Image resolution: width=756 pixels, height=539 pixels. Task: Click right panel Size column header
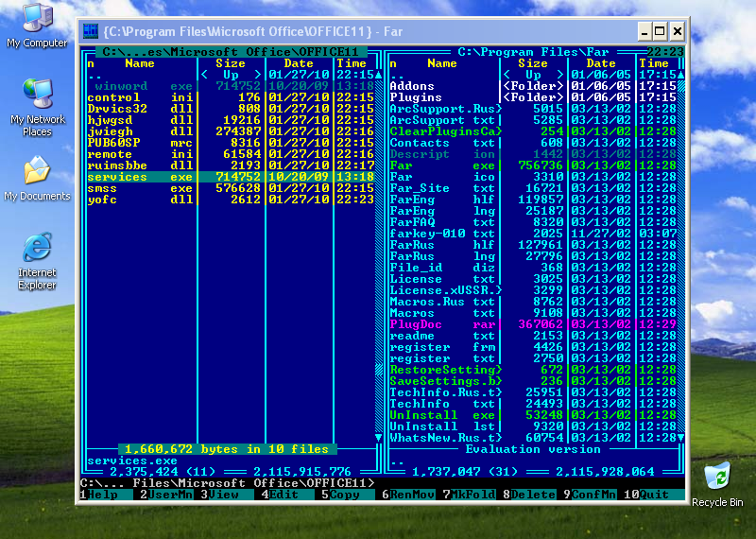pyautogui.click(x=533, y=63)
